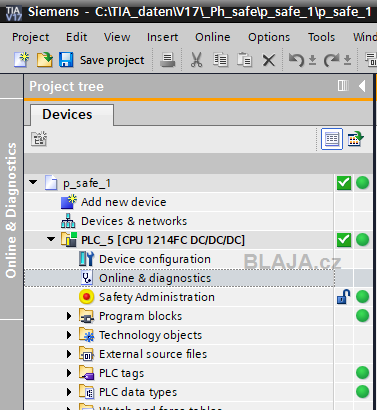Expand the PLC tags folder
The image size is (377, 410).
click(69, 373)
